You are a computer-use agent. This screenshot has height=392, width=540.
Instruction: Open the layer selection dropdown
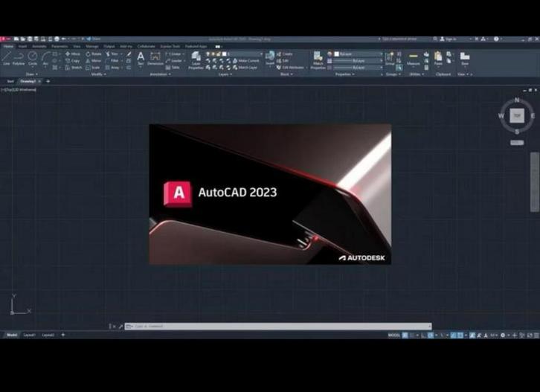(x=235, y=54)
